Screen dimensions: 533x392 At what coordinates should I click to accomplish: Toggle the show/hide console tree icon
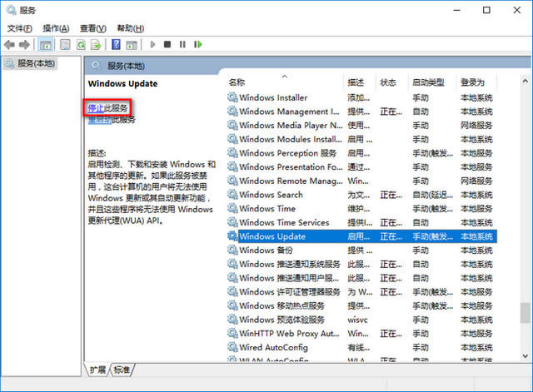(45, 44)
